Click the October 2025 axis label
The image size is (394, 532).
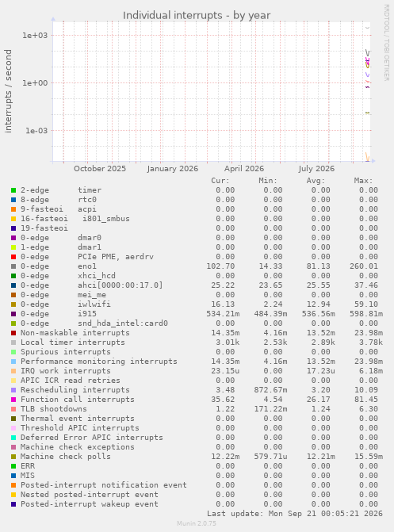click(100, 169)
